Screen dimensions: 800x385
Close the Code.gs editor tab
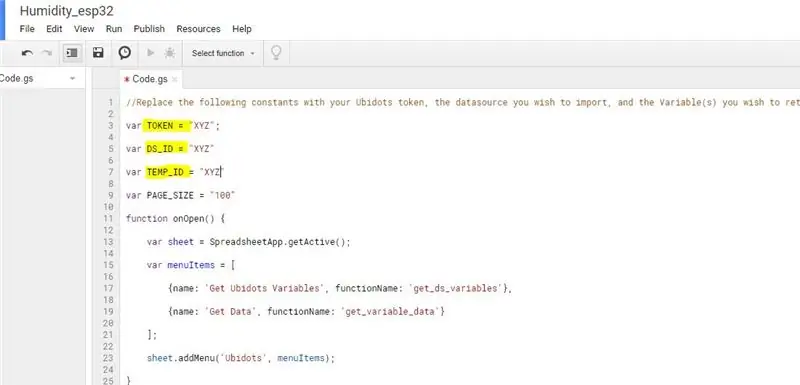(x=174, y=79)
